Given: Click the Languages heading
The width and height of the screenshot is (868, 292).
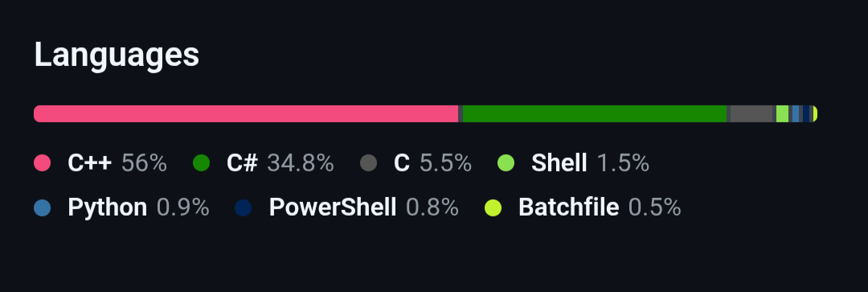Looking at the screenshot, I should click(x=117, y=56).
